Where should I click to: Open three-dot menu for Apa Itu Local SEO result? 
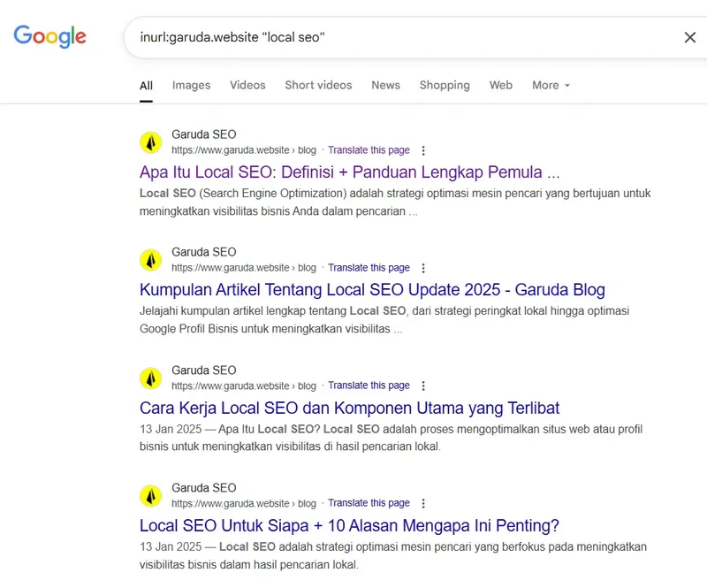(423, 150)
